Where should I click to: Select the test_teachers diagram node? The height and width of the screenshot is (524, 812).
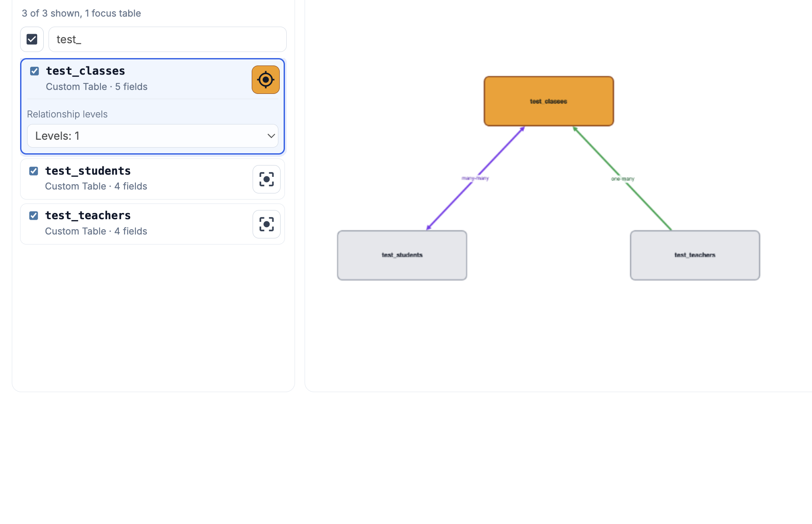(x=695, y=255)
